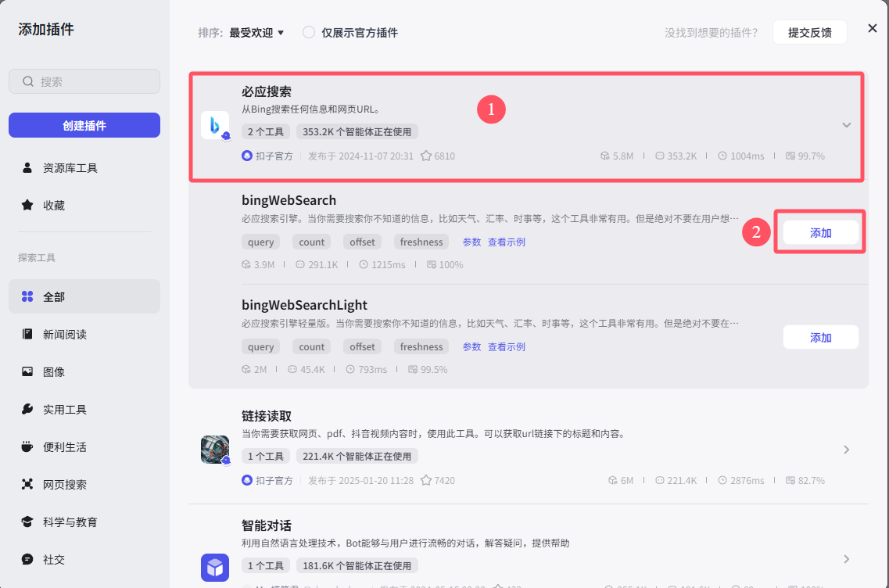This screenshot has height=588, width=889.
Task: Open 查看示例 link for bingWebSearchLight
Action: point(507,346)
